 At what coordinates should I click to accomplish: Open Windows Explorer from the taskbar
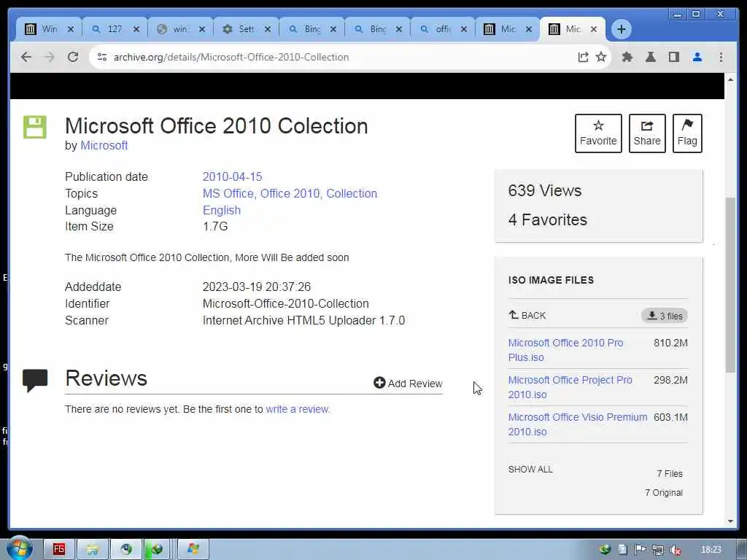pyautogui.click(x=93, y=549)
